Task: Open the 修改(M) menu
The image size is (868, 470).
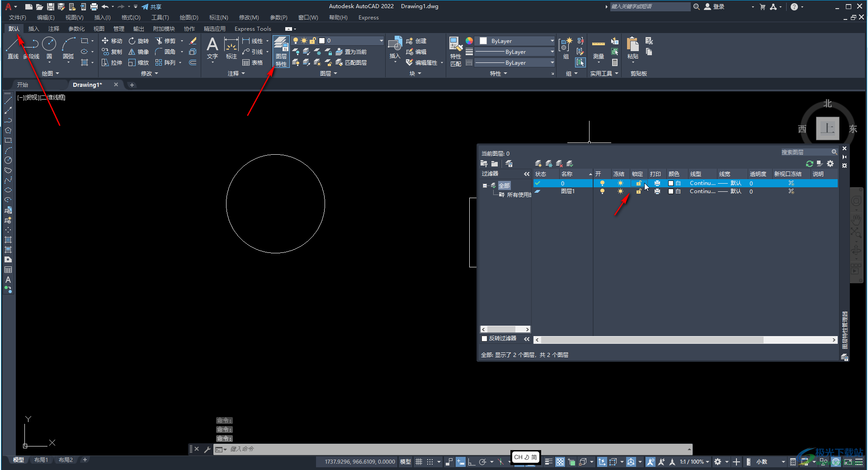Action: [x=249, y=18]
